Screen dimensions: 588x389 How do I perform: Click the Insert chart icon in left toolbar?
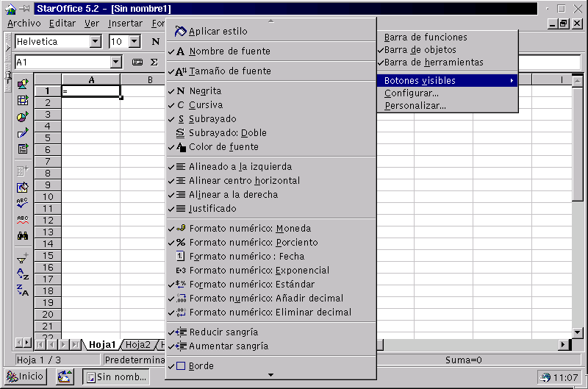pyautogui.click(x=23, y=117)
